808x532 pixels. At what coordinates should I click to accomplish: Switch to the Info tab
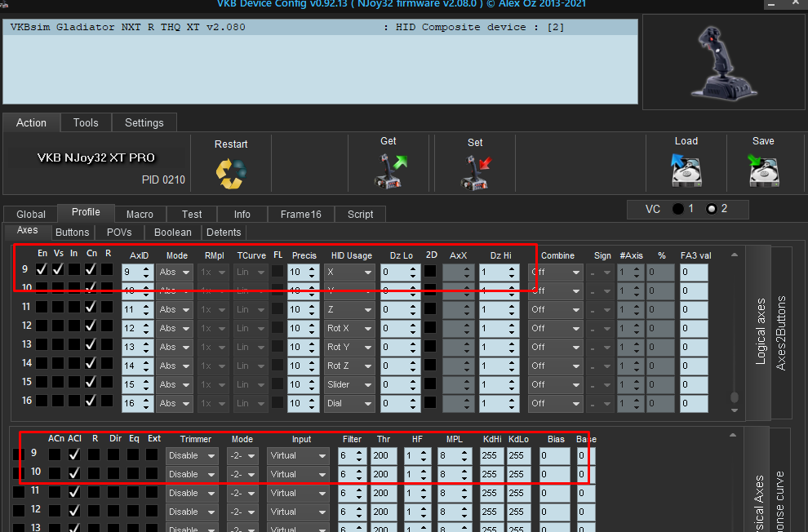coord(242,215)
